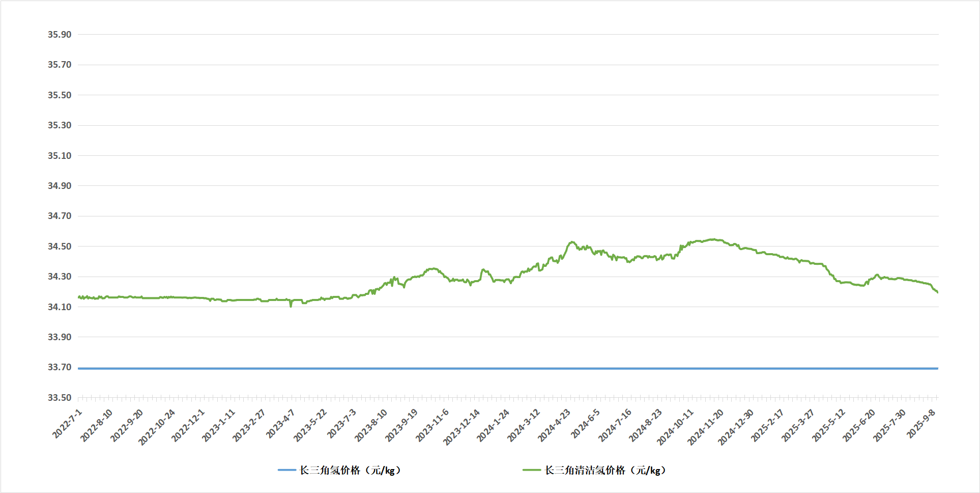980x493 pixels.
Task: Select the 35.10 y-axis label
Action: click(60, 156)
